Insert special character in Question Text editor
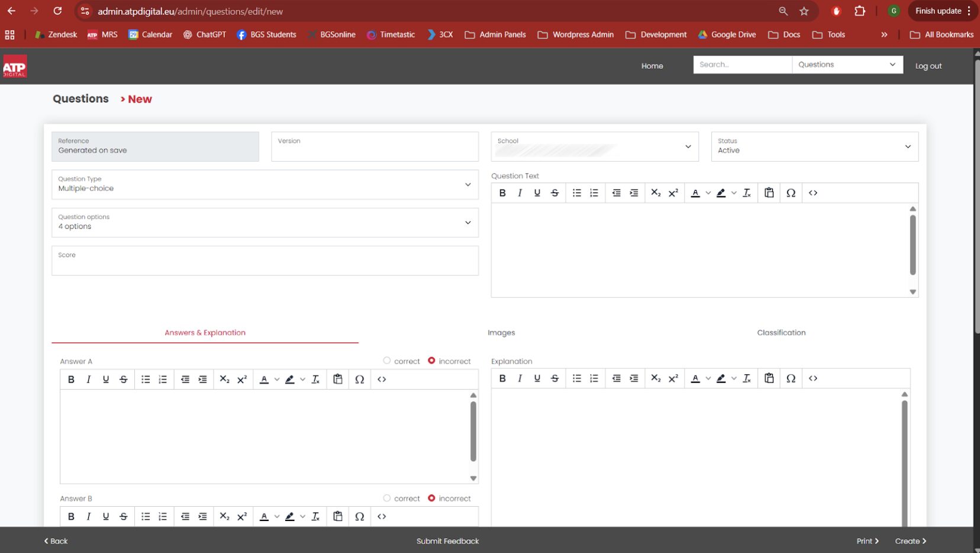The width and height of the screenshot is (980, 553). 791,193
